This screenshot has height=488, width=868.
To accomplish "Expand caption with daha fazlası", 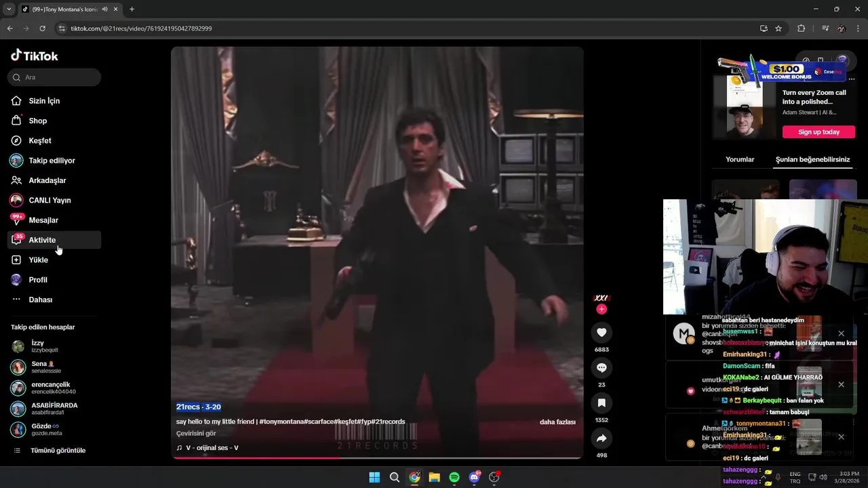I will tap(557, 422).
